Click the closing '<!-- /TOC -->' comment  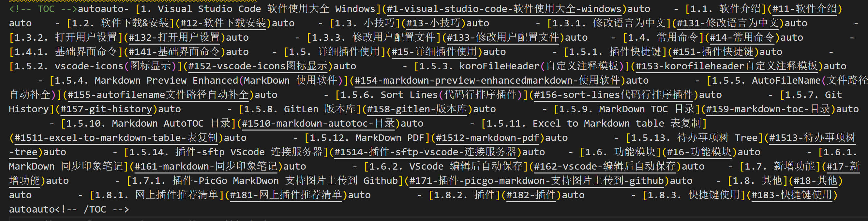pyautogui.click(x=92, y=209)
